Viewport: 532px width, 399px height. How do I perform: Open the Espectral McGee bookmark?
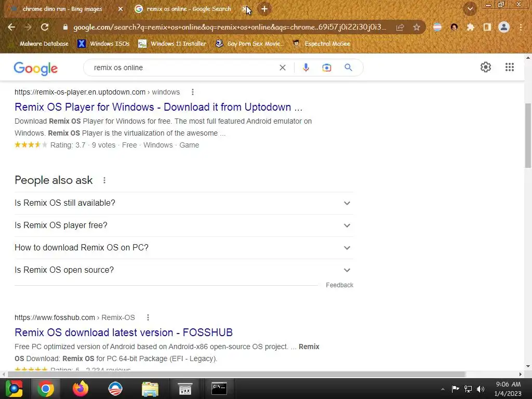tap(321, 44)
